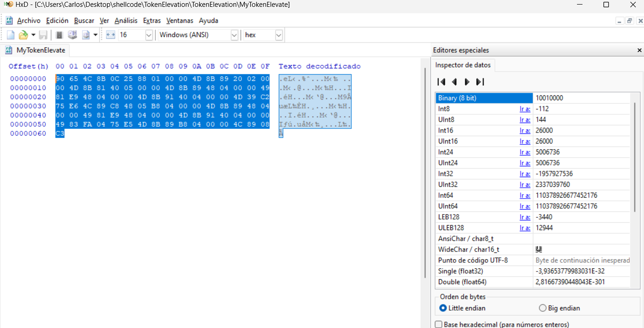Expand the recent files arrow beside Open

33,35
